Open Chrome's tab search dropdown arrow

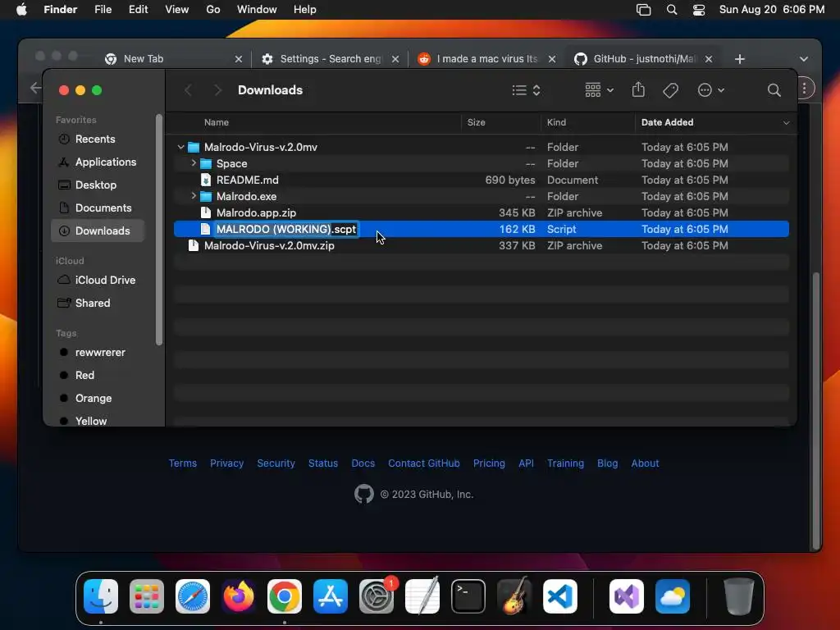point(804,59)
